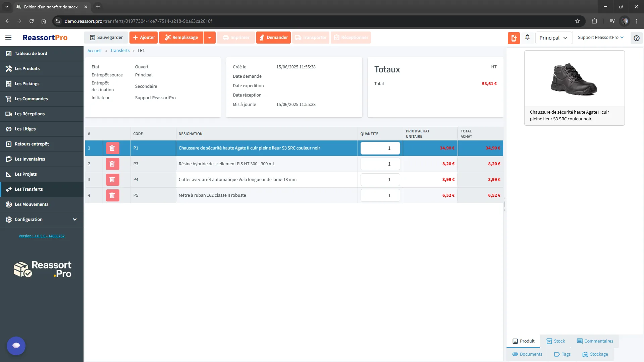The width and height of the screenshot is (644, 362).
Task: Switch to the Stock tab
Action: 556,341
